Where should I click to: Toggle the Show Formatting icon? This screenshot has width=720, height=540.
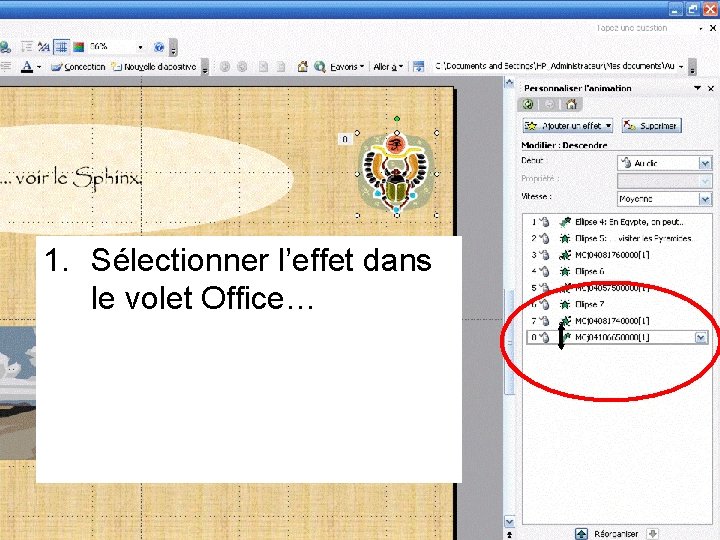[x=44, y=47]
